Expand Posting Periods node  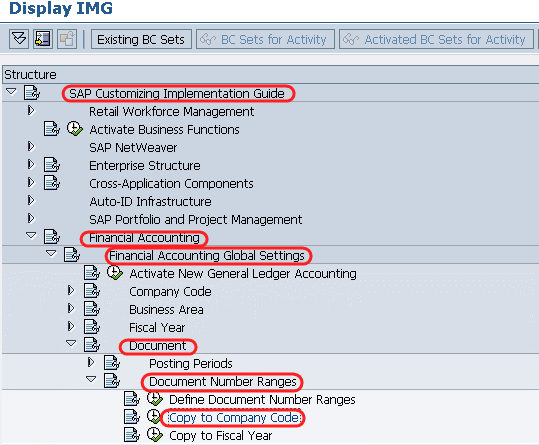91,362
